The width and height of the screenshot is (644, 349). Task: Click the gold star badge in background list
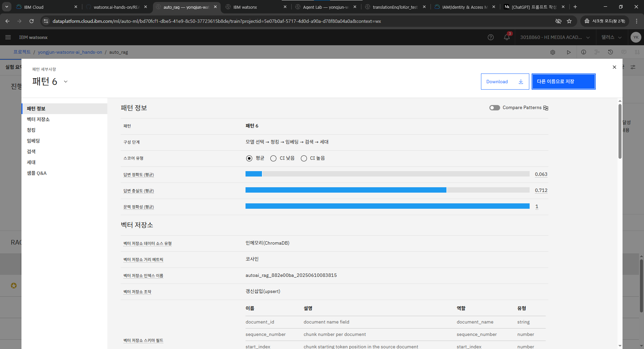[x=14, y=286]
